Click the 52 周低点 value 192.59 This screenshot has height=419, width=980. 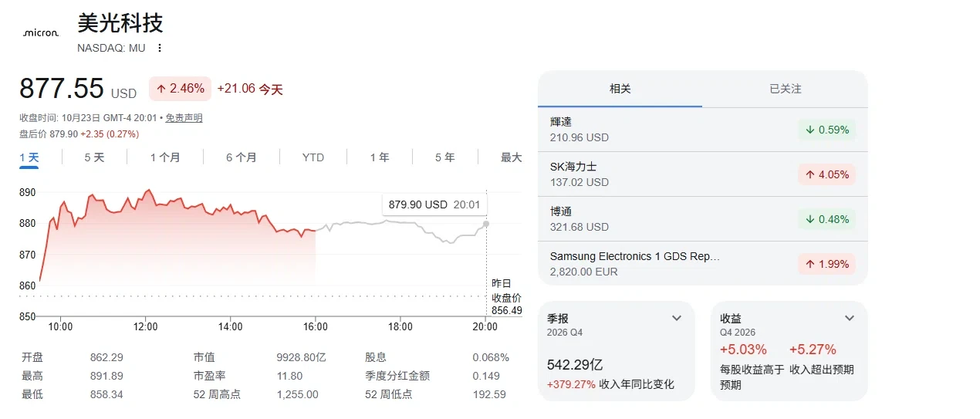[489, 394]
